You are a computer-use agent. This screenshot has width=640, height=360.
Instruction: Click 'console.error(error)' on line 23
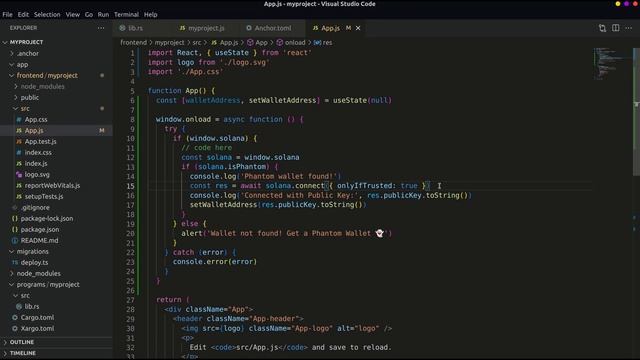tap(215, 262)
